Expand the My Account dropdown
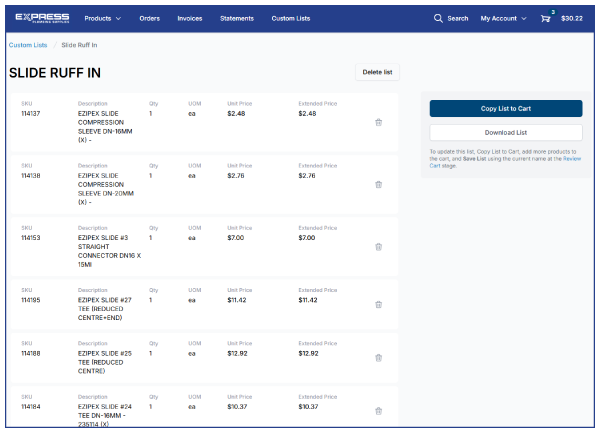600x433 pixels. click(x=504, y=18)
